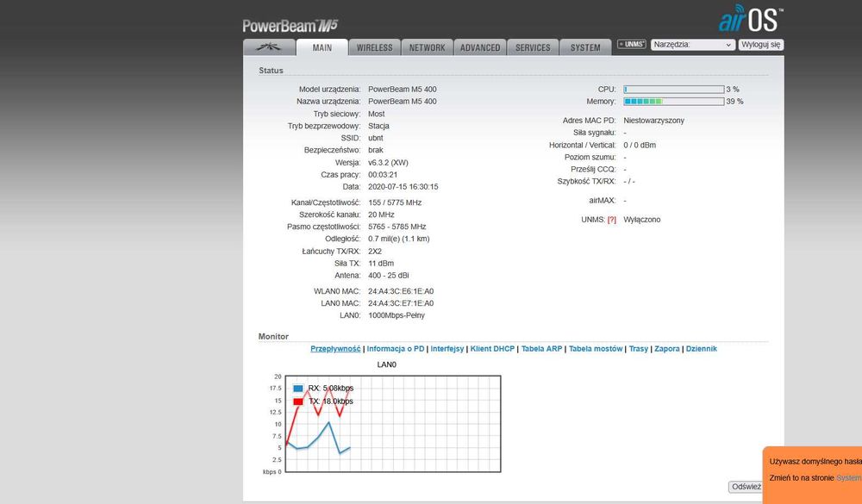Click the UNMS badge icon

[x=632, y=45]
